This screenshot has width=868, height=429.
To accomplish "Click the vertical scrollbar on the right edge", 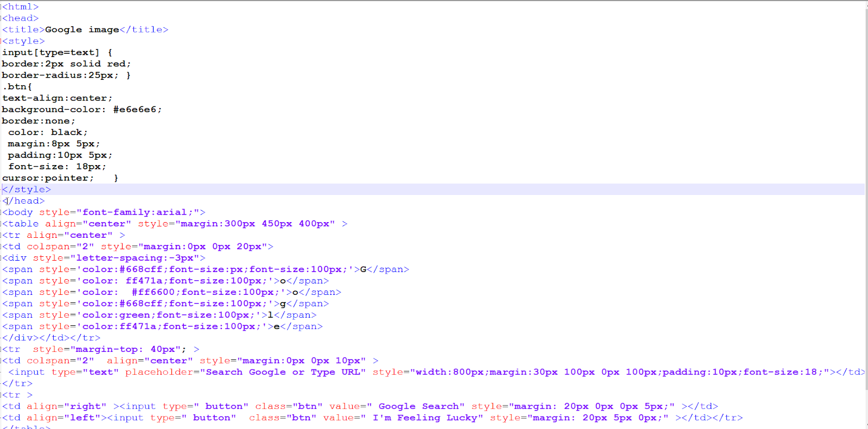I will coord(866,214).
